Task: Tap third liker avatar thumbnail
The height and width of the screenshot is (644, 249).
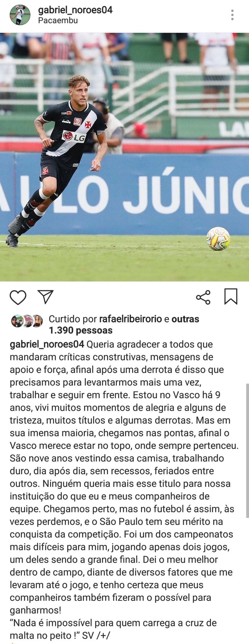Action: click(x=37, y=321)
